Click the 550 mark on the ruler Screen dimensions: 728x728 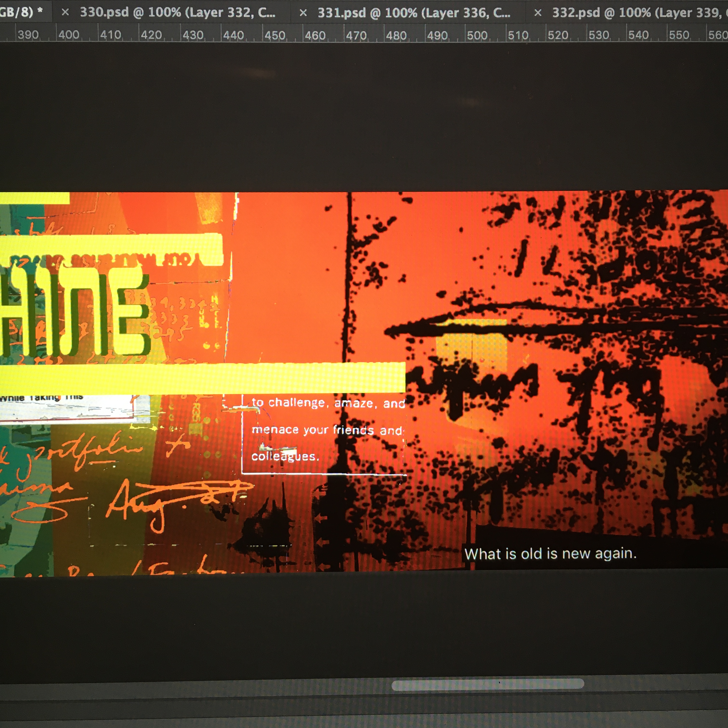(679, 35)
